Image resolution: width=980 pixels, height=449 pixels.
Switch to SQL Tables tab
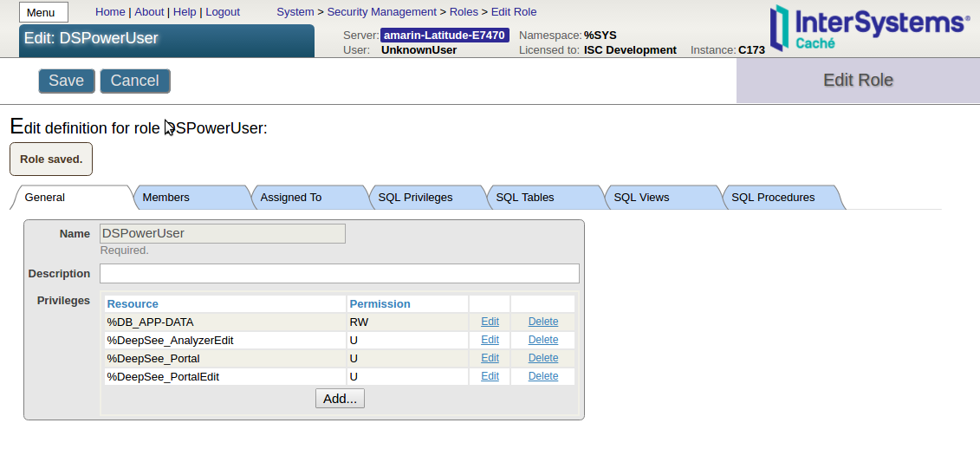point(524,198)
